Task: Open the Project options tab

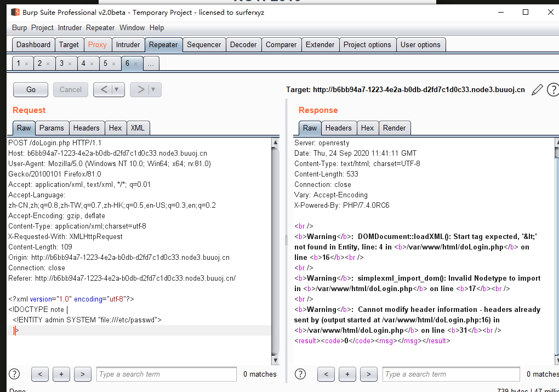Action: tap(367, 45)
